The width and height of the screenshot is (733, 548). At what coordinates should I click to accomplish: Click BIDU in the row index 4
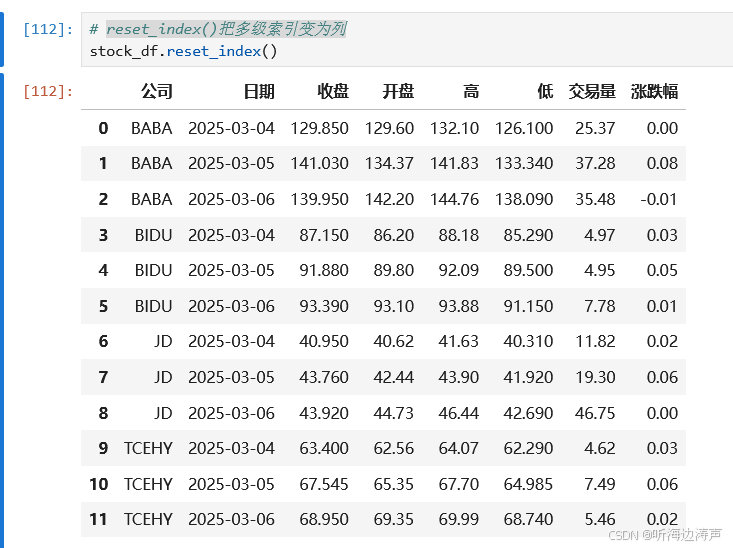point(153,270)
